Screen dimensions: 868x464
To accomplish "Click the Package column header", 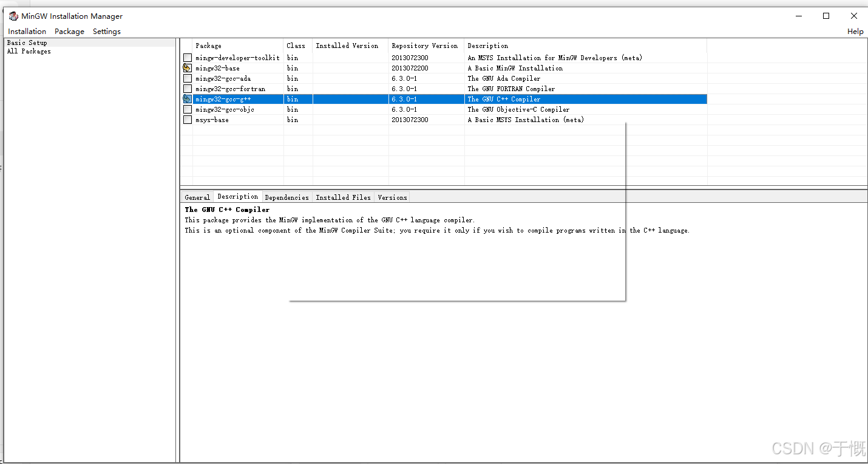I will pyautogui.click(x=209, y=46).
